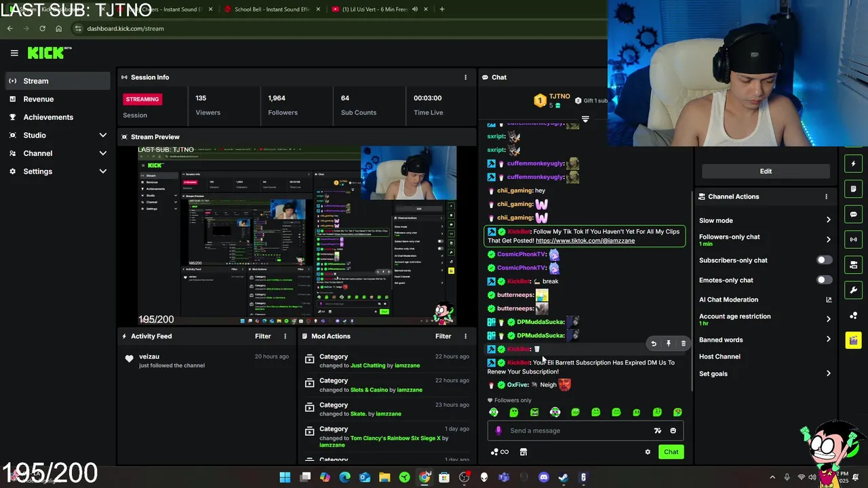Click the shop icon below message box
Image resolution: width=868 pixels, height=488 pixels.
[x=524, y=452]
